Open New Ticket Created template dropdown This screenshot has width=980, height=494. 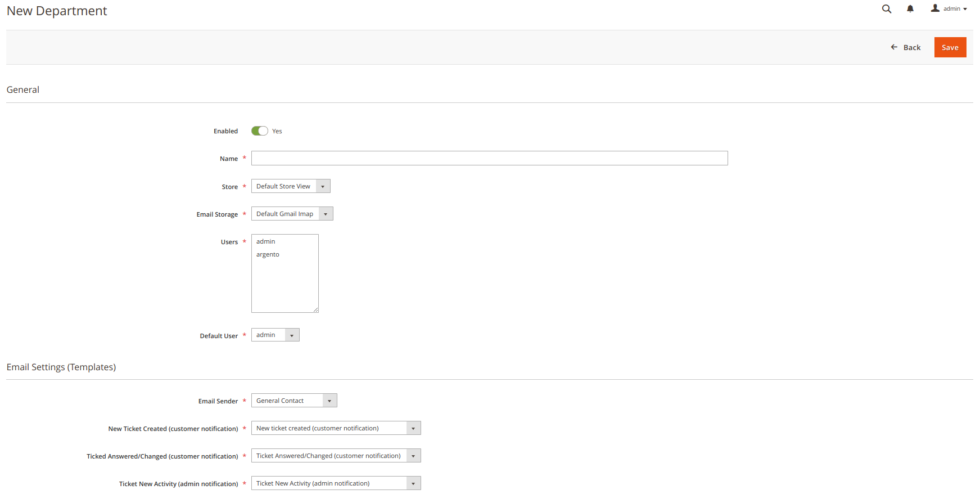coord(336,428)
